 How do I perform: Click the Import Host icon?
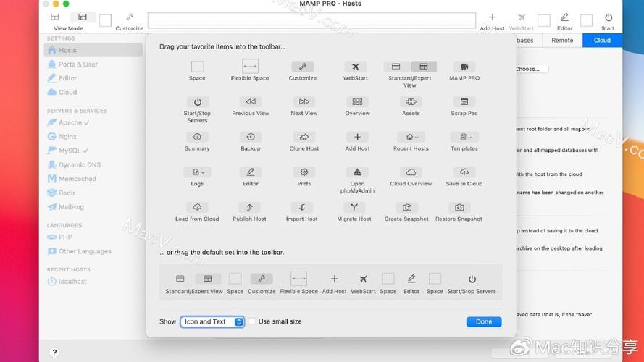pos(302,207)
